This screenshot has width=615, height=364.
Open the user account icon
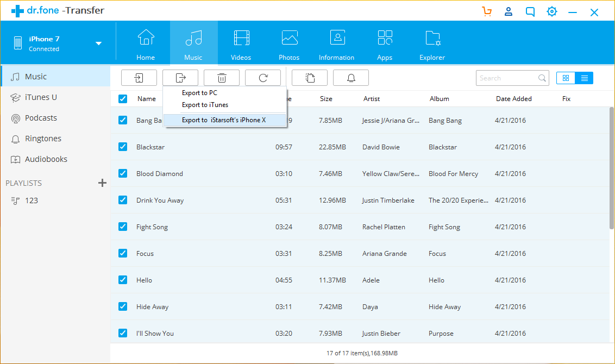click(x=509, y=11)
